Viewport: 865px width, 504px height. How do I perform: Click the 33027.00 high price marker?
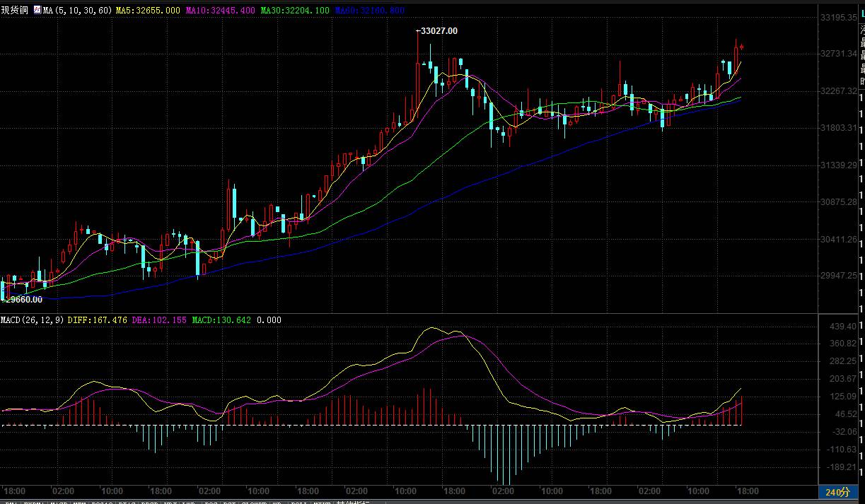437,30
